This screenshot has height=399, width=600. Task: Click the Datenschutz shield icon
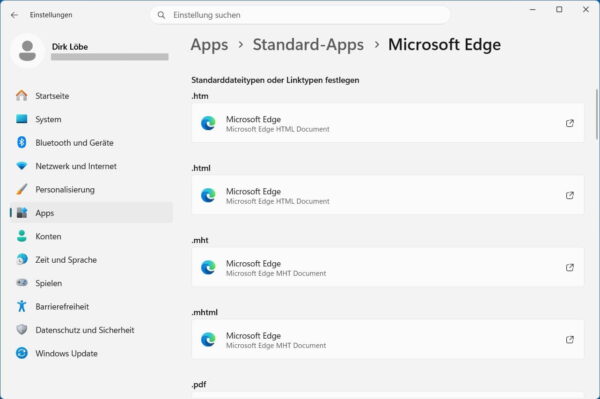22,329
